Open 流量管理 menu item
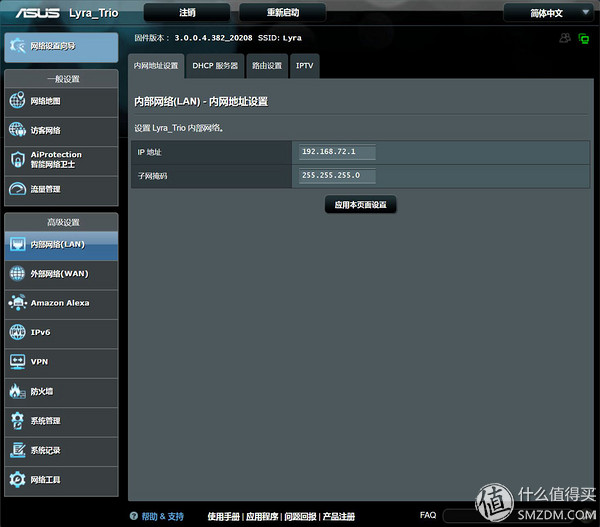This screenshot has width=600, height=527. coord(61,189)
